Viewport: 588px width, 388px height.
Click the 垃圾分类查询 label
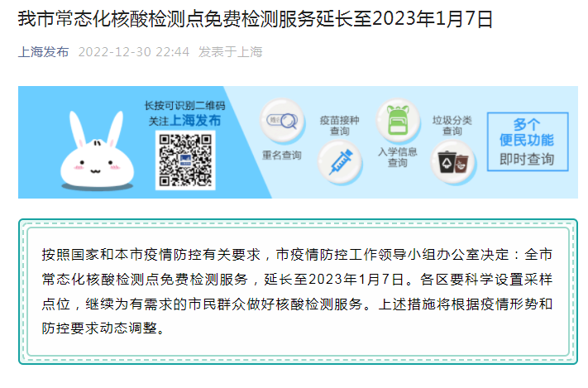pos(452,126)
